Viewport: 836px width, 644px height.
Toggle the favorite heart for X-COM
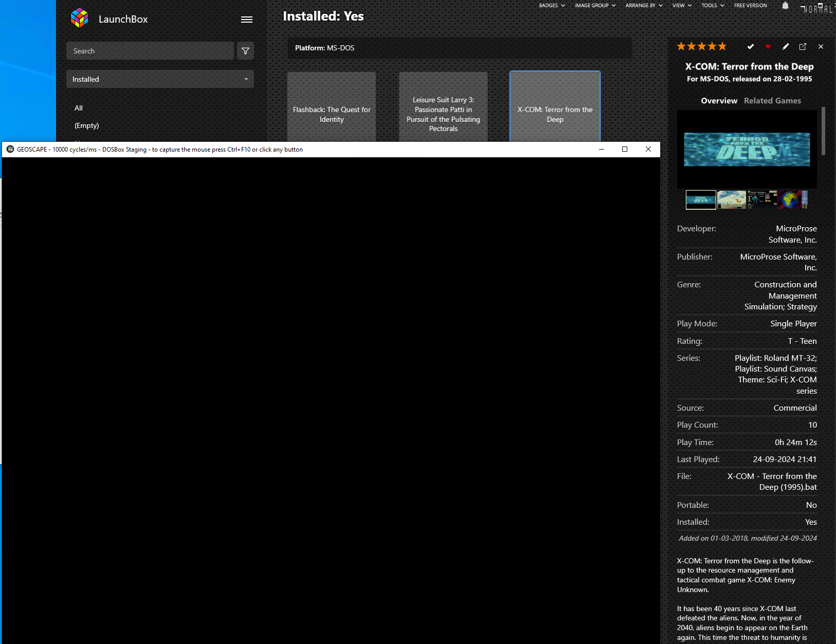point(768,47)
